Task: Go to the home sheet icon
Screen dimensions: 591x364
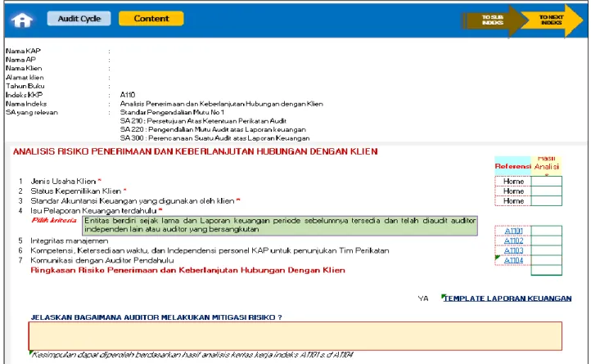Action: click(22, 20)
